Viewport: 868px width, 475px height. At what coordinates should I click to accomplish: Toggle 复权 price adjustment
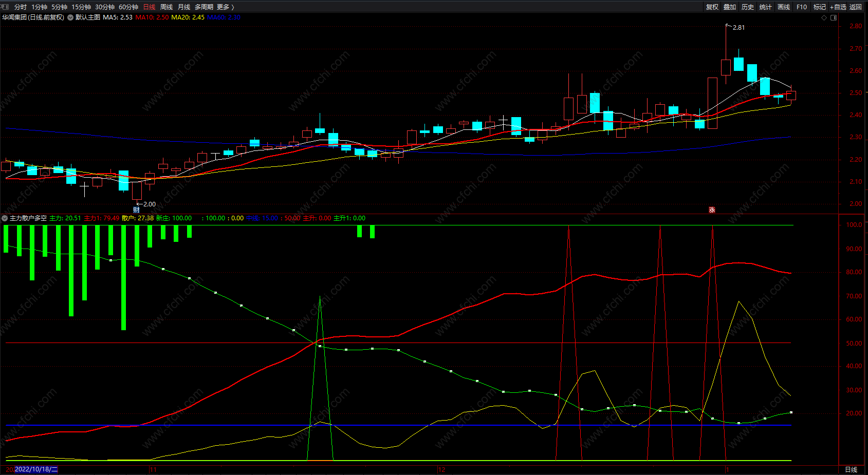coord(712,7)
